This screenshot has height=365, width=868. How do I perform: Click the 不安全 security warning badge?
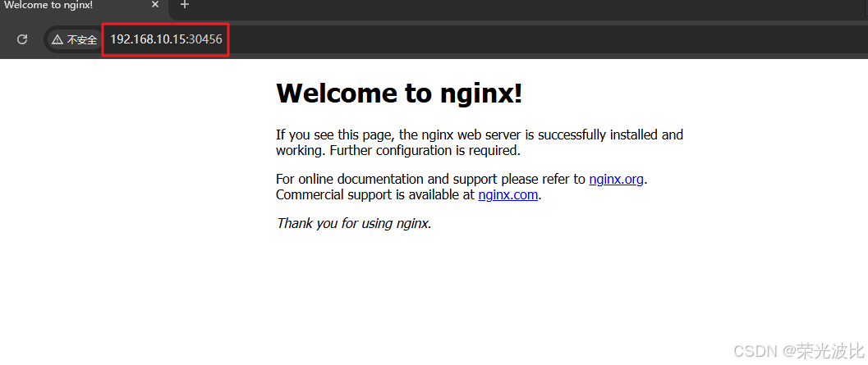[75, 40]
